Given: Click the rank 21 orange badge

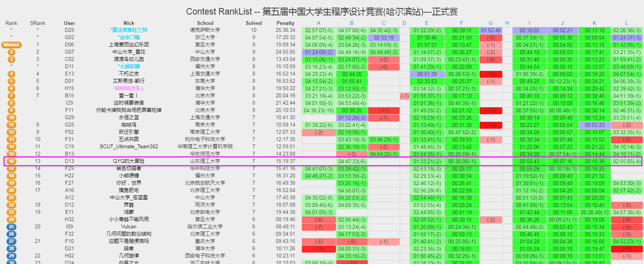Looking at the screenshot, I should [x=11, y=198].
